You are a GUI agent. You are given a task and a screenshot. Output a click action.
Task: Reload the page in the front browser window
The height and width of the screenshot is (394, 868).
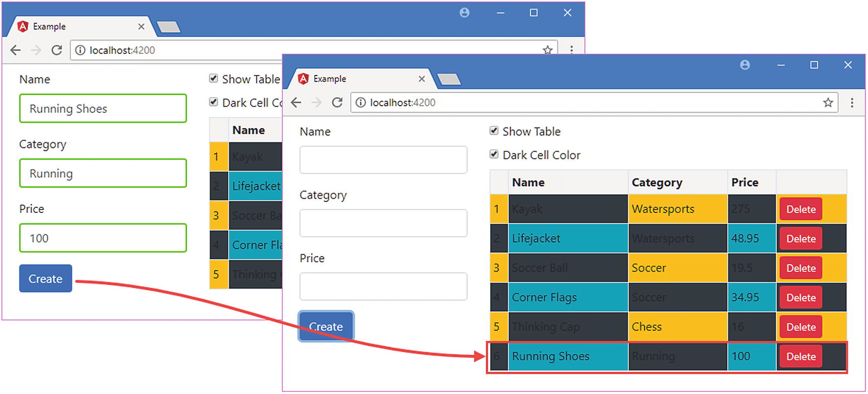click(x=337, y=103)
